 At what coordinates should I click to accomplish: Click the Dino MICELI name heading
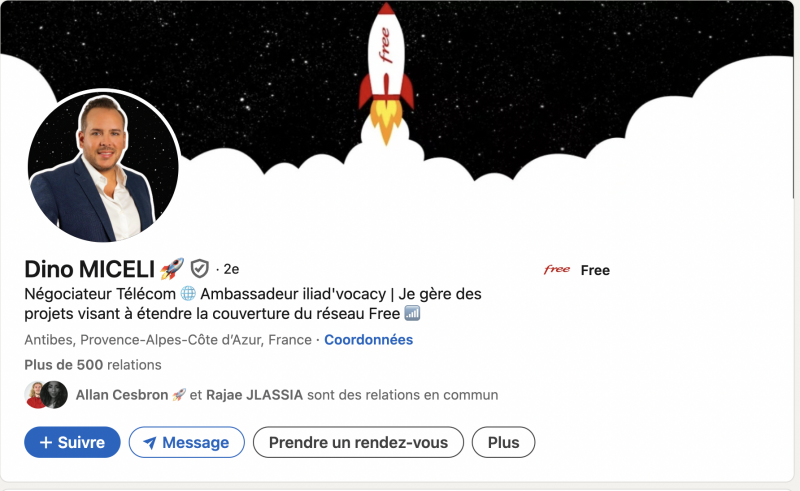pos(90,269)
